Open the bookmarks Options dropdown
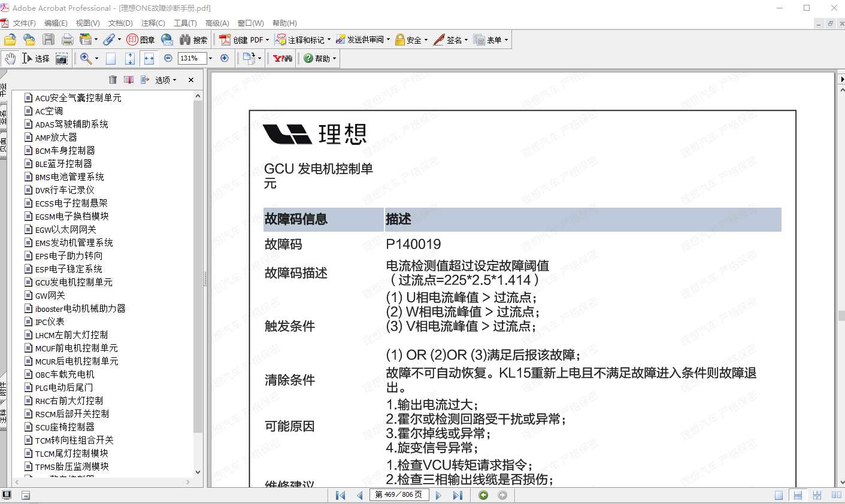 166,80
